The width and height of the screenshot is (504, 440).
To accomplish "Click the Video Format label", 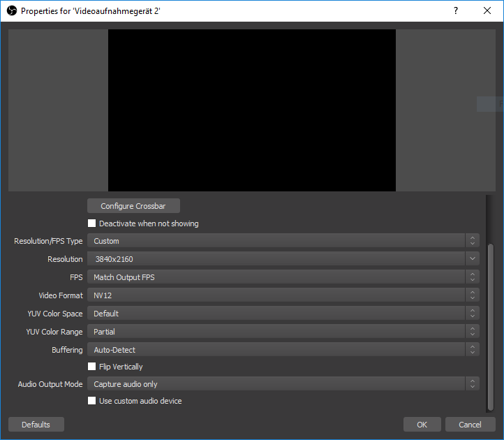I will click(x=61, y=295).
